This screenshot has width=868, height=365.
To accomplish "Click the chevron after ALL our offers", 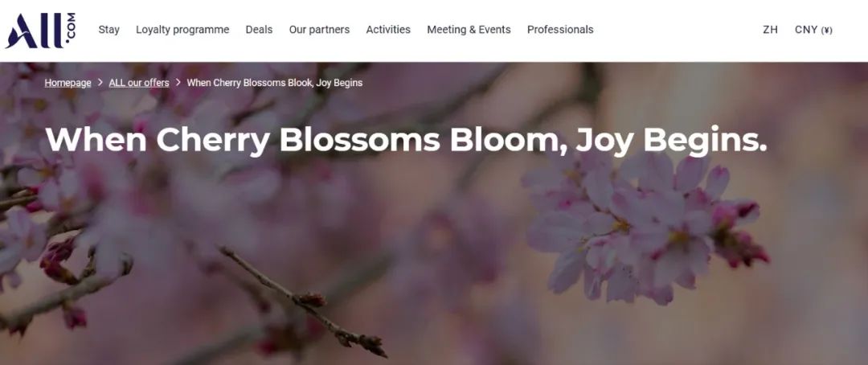I will tap(178, 83).
